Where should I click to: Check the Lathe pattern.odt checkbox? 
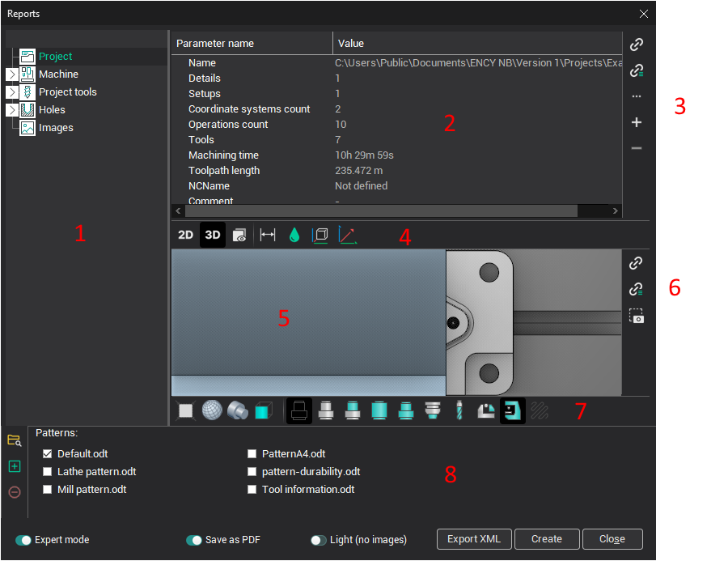point(47,472)
